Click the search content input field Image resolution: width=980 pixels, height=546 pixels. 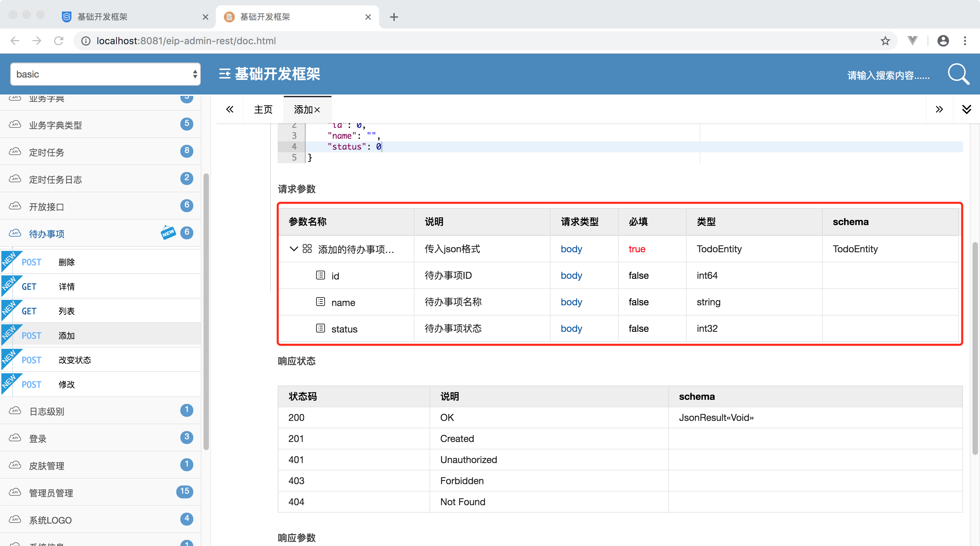[888, 75]
